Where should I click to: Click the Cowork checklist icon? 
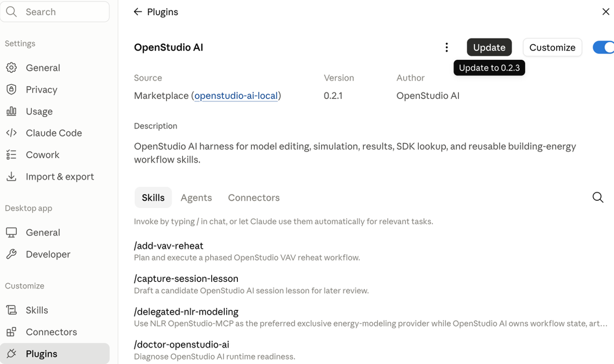pyautogui.click(x=11, y=154)
